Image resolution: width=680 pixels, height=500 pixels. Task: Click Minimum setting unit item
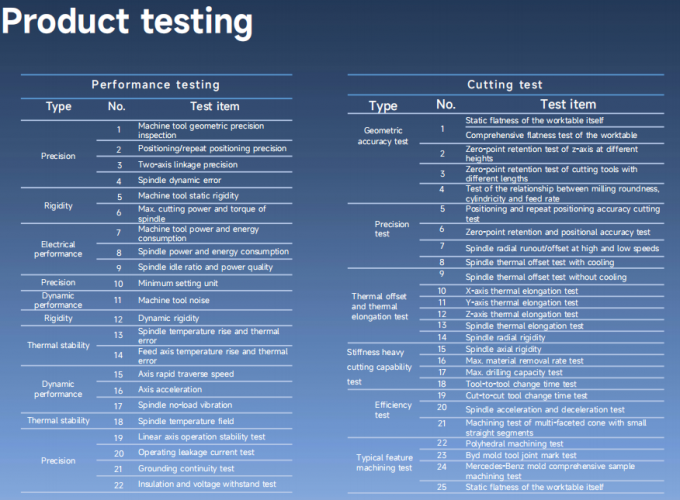(x=178, y=283)
